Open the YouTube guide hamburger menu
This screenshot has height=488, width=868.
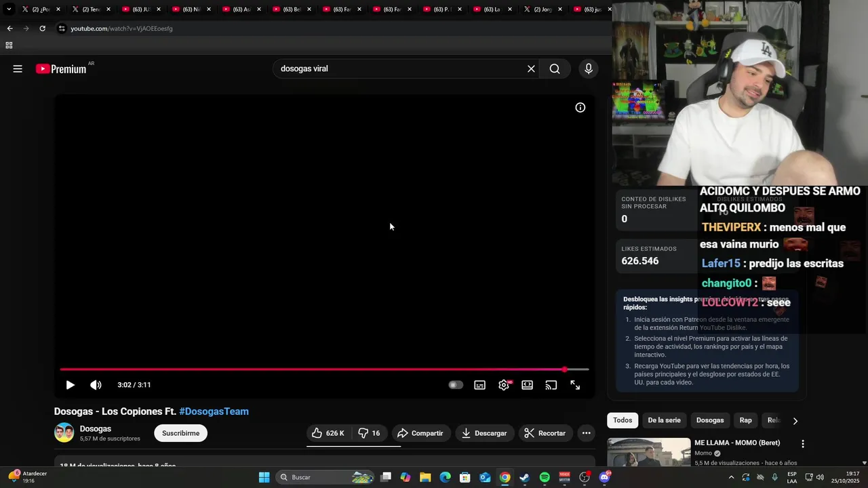tap(18, 68)
